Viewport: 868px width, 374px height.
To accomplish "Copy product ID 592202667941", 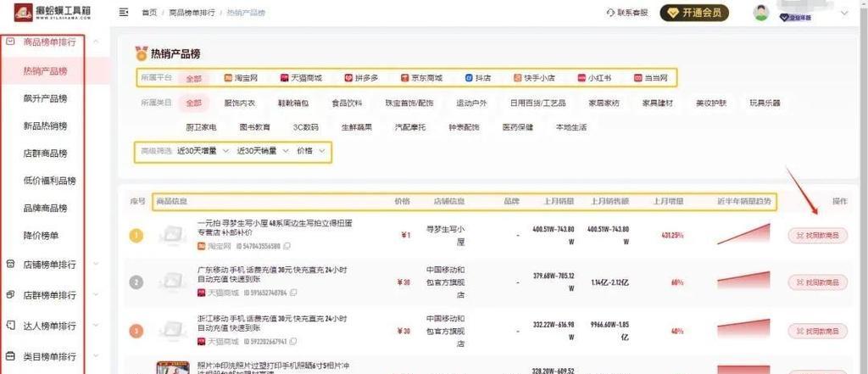I will [293, 341].
